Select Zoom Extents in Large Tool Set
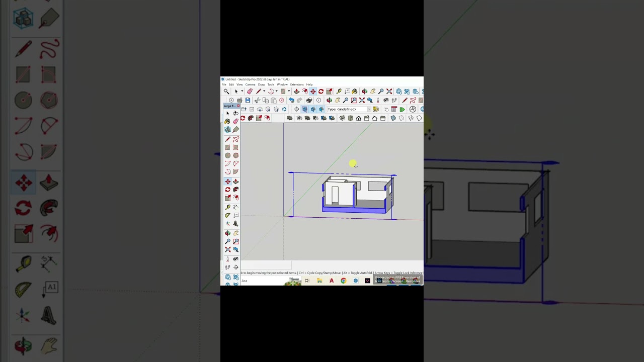 [227, 249]
